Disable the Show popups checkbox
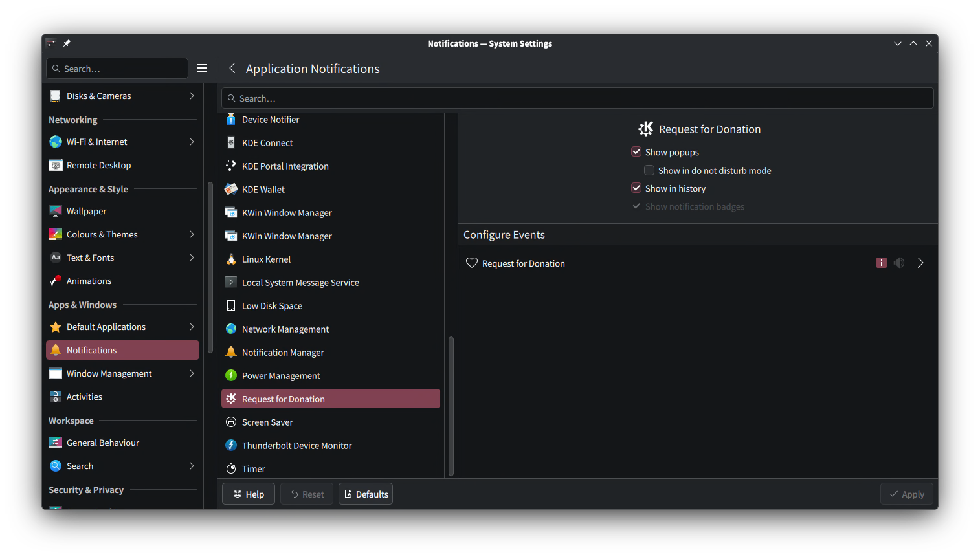The height and width of the screenshot is (559, 980). [636, 152]
